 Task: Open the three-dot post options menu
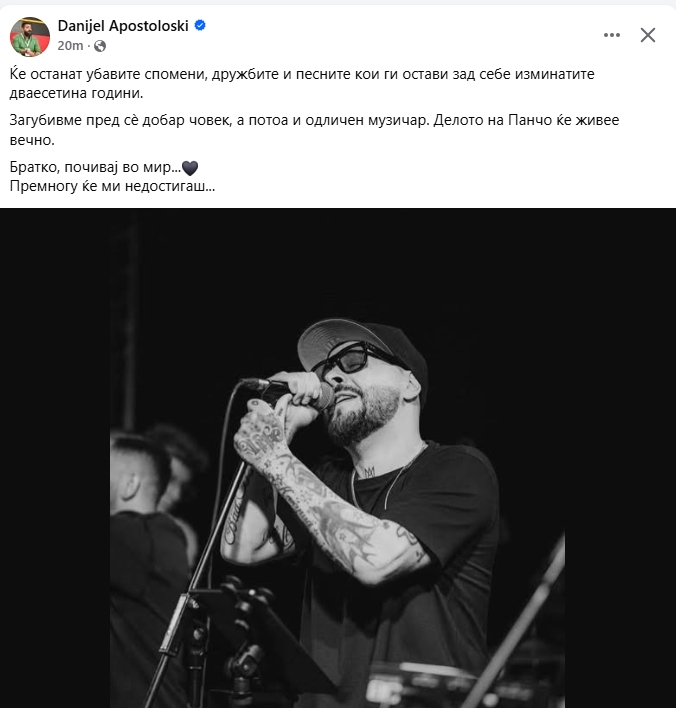coord(612,35)
